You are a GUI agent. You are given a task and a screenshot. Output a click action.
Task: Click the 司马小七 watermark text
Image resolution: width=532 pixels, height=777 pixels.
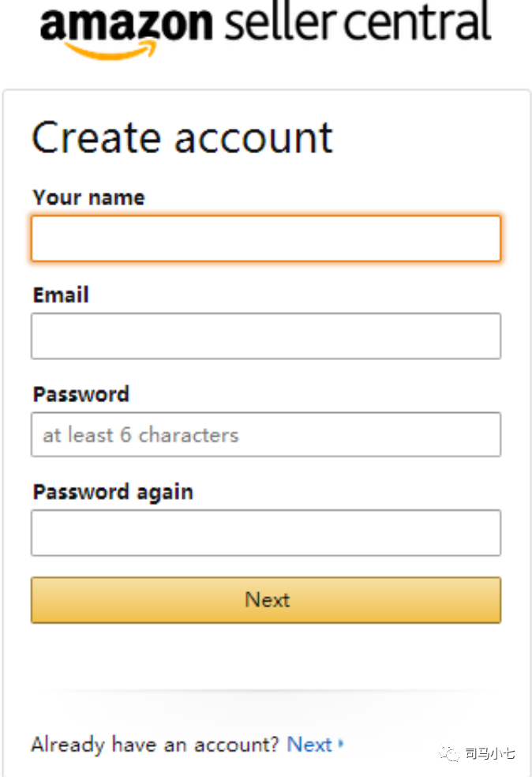[490, 754]
